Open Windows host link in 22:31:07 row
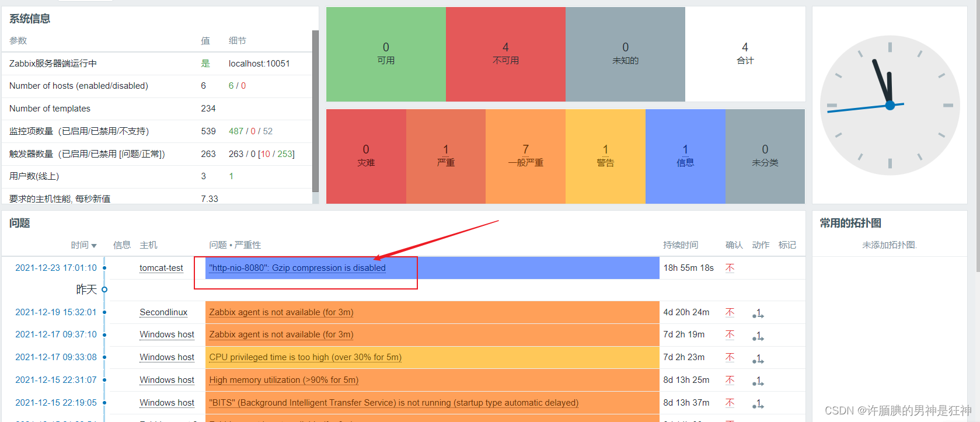980x422 pixels. 167,380
